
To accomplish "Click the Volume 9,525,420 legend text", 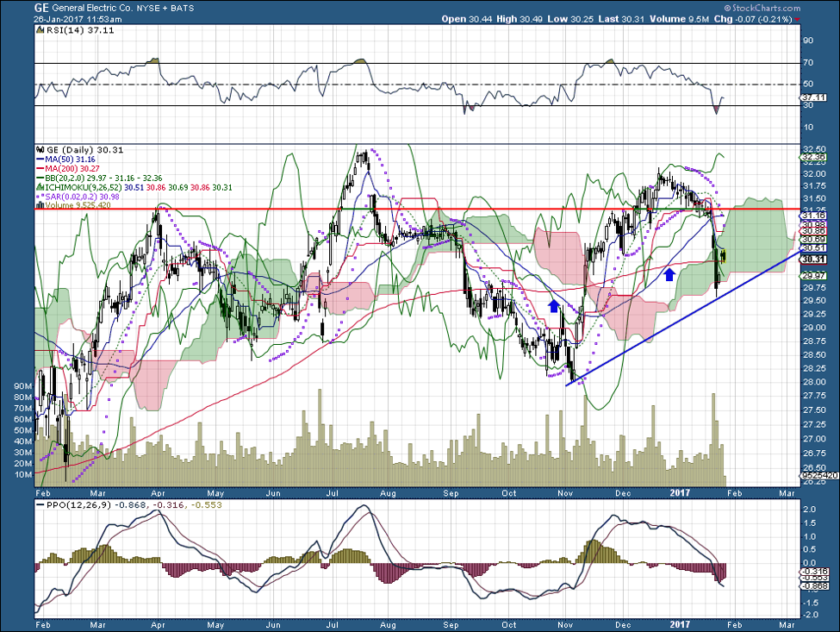I will tap(78, 205).
